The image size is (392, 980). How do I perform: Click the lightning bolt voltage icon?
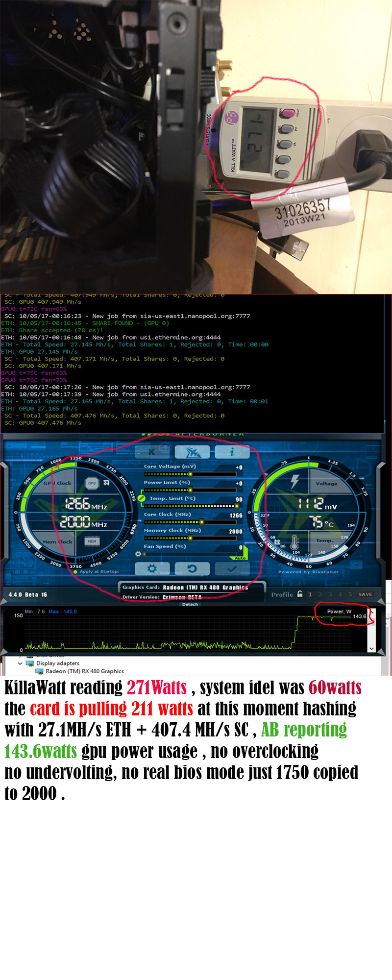(294, 481)
